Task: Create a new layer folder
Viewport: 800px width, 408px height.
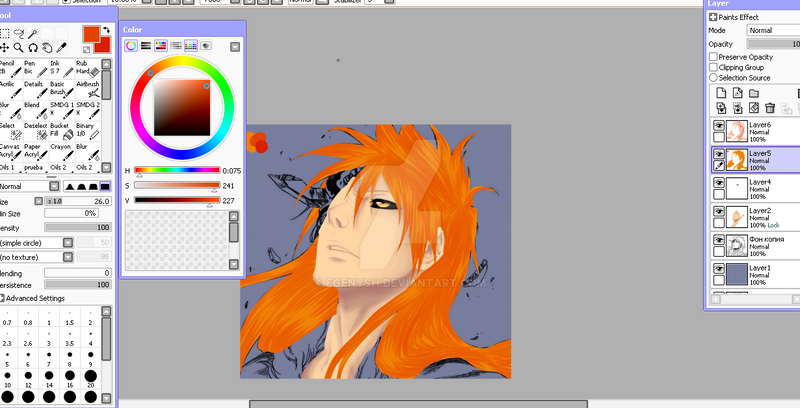Action: (x=754, y=93)
